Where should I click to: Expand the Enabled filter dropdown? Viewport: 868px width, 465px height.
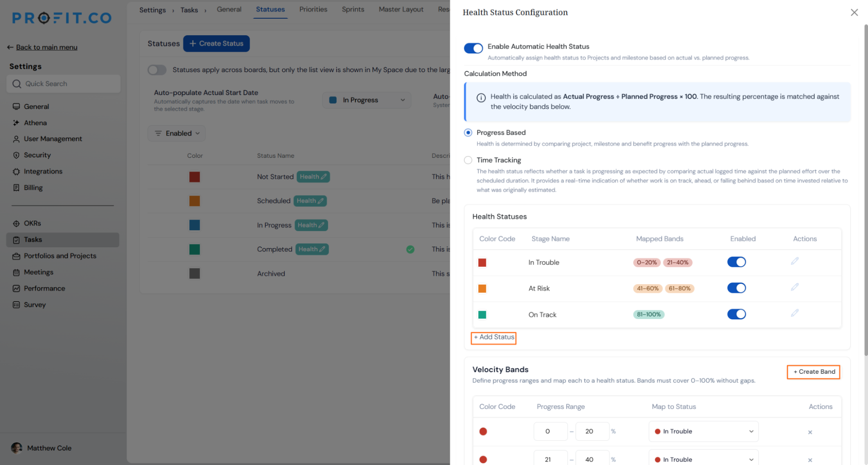point(177,133)
